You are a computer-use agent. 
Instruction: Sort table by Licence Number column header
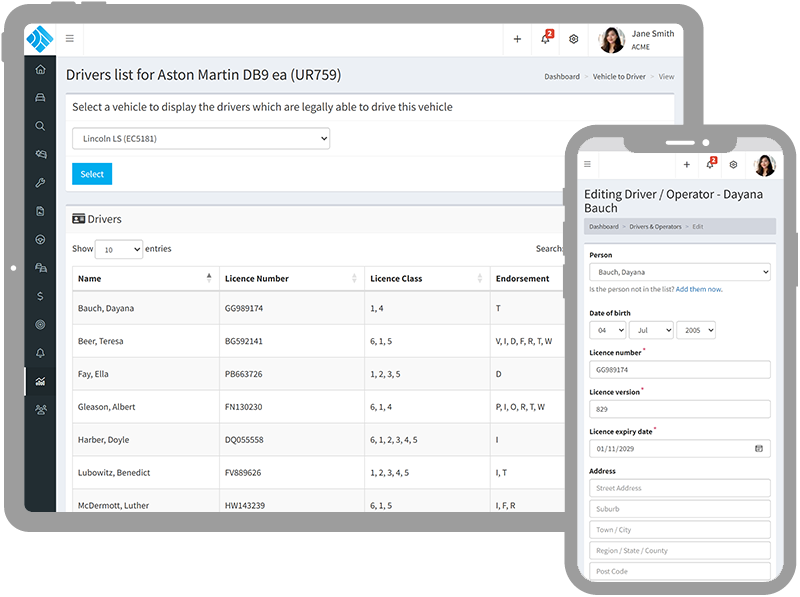pyautogui.click(x=292, y=279)
